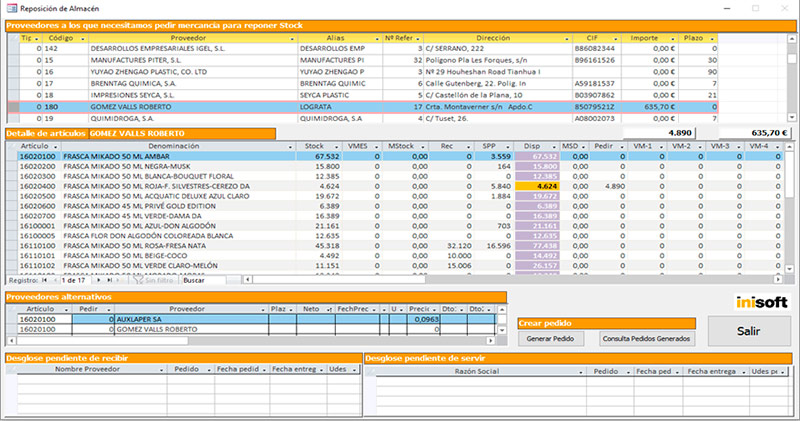
Task: Click article code 16110101
Action: pyautogui.click(x=38, y=256)
